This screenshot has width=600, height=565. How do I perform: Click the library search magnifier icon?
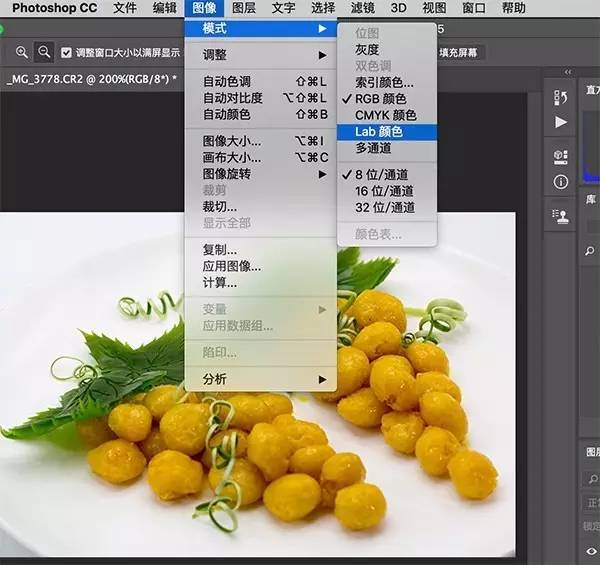pos(590,251)
